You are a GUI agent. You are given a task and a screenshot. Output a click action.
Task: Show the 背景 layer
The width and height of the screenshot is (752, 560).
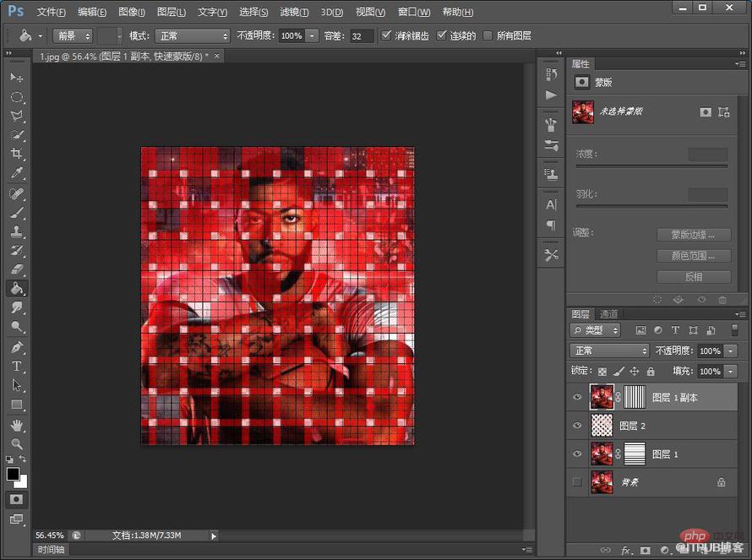[577, 481]
